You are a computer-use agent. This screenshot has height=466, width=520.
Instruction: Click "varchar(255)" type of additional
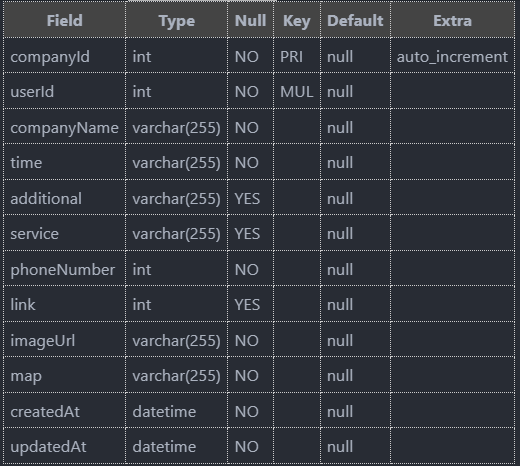(x=177, y=199)
